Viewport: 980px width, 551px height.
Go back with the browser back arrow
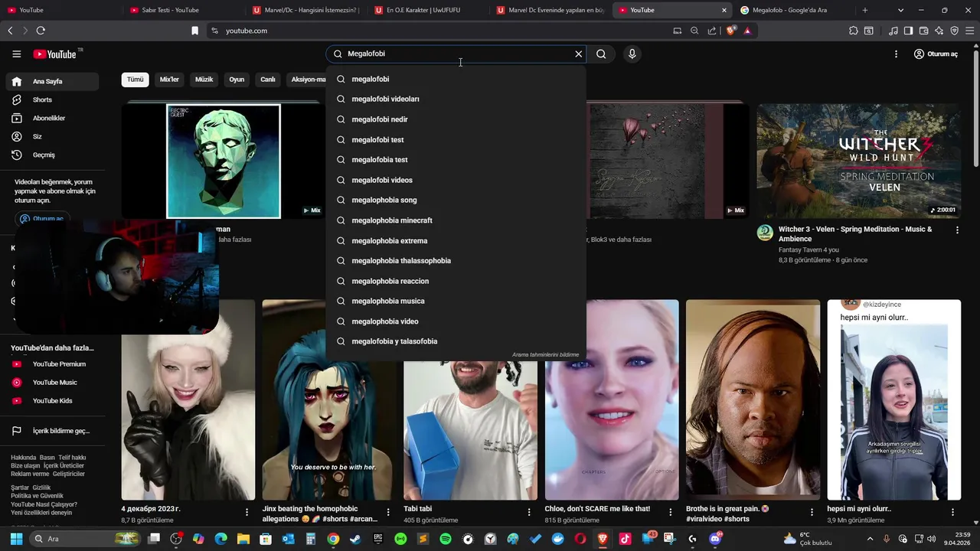point(10,31)
